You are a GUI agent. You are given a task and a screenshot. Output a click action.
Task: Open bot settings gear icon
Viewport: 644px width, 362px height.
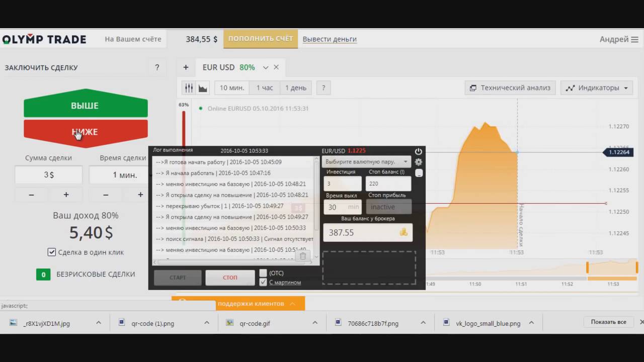pos(418,162)
